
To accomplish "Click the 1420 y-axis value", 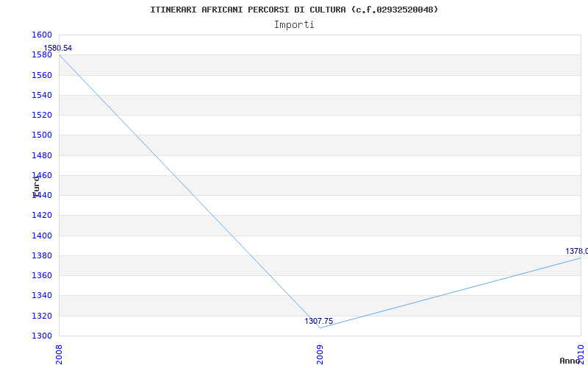I will click(x=41, y=216).
